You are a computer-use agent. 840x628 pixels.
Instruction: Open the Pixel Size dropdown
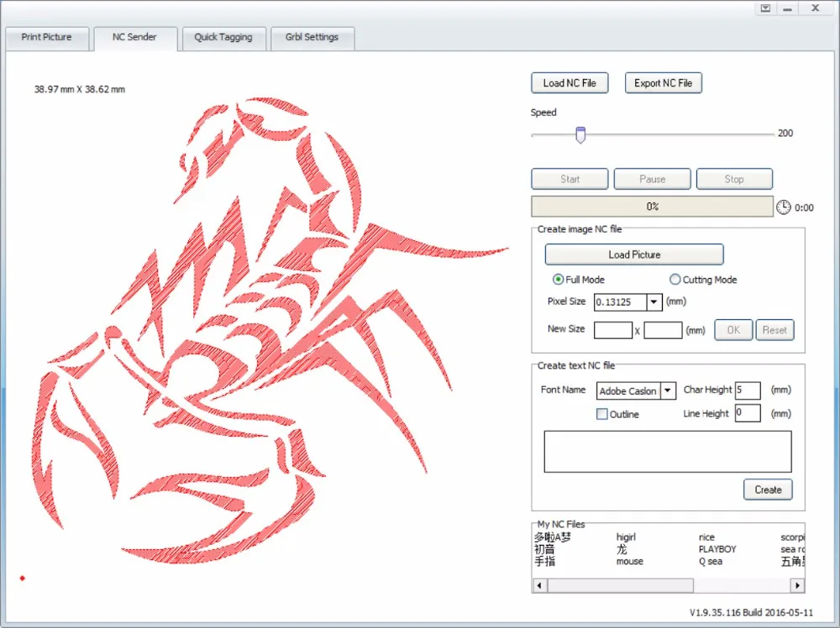tap(654, 302)
